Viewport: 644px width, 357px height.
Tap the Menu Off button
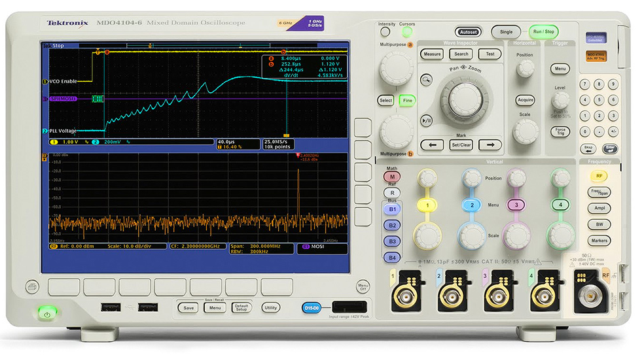pyautogui.click(x=363, y=286)
